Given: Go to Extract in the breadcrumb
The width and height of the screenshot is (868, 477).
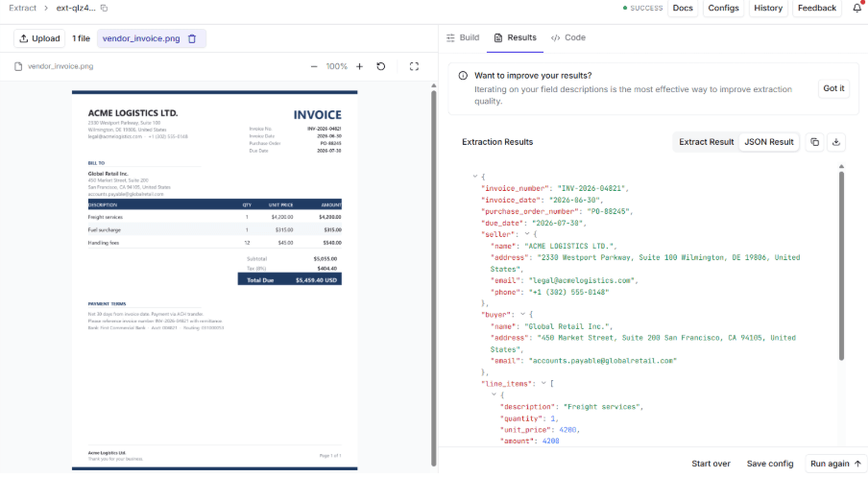Looking at the screenshot, I should click(23, 9).
